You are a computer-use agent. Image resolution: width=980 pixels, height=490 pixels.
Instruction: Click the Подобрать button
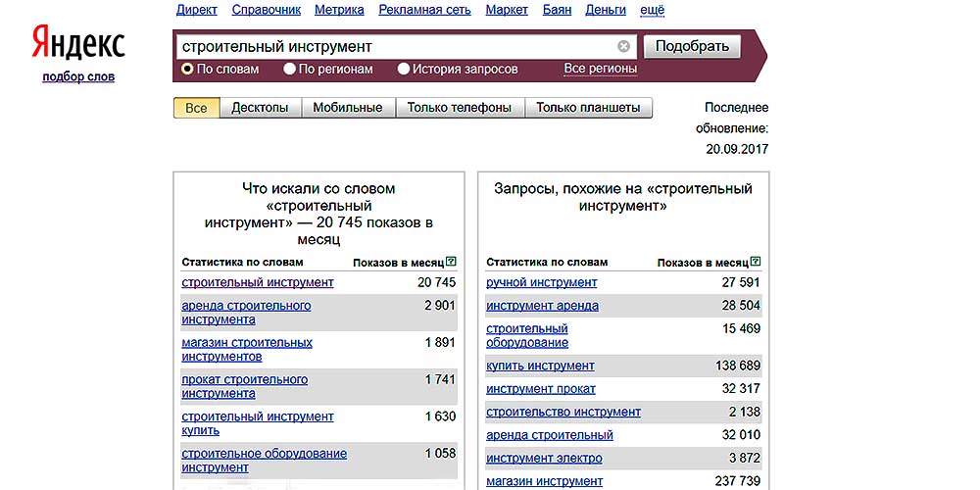point(693,46)
